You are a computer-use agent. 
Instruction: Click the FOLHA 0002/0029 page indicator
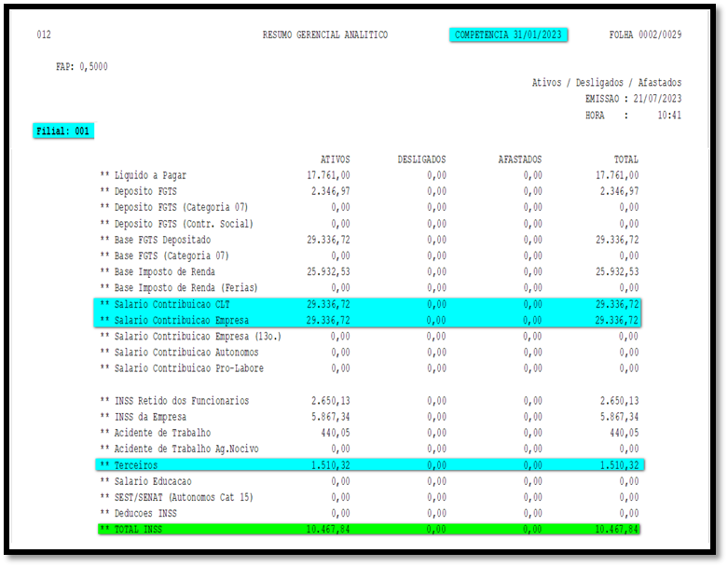click(x=645, y=35)
